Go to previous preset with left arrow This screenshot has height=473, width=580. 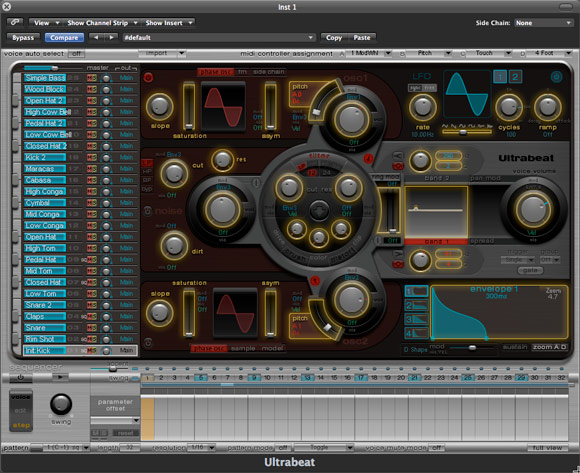pyautogui.click(x=96, y=37)
